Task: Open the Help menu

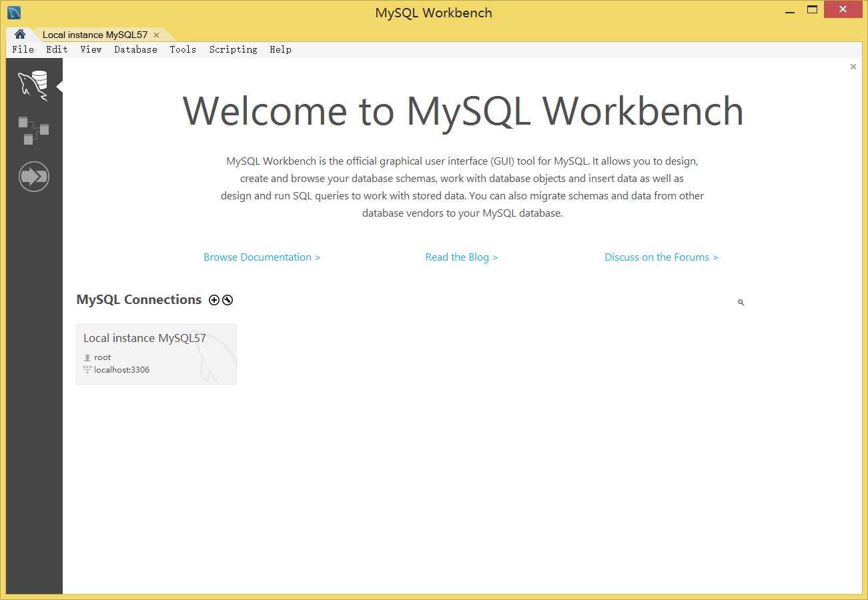Action: (280, 49)
